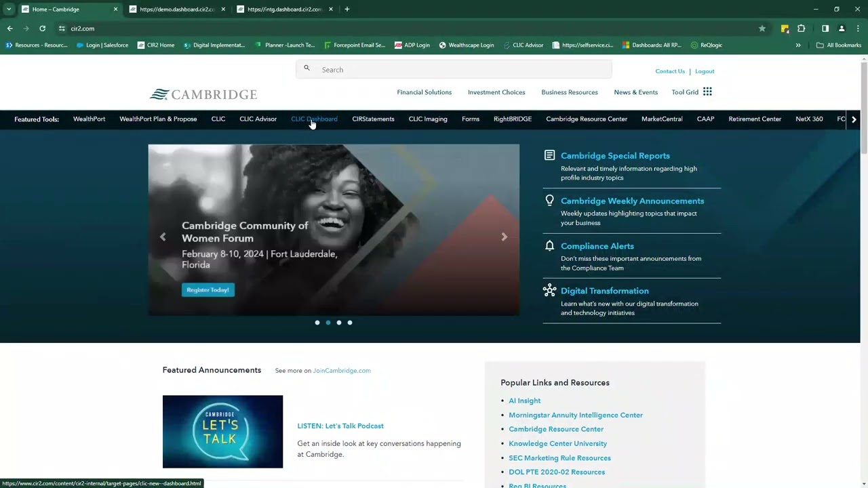Close the Home – Cambridge tab
Screen dimensions: 868x488
pos(115,9)
